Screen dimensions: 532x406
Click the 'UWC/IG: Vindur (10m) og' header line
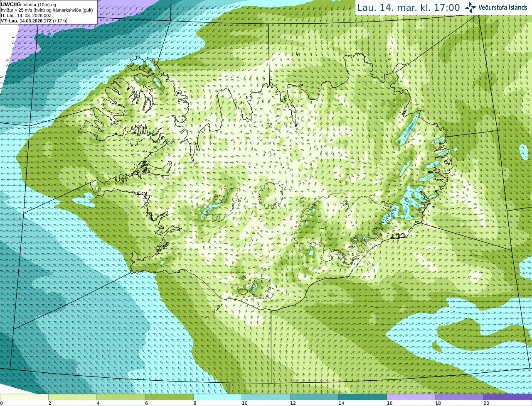coord(28,4)
